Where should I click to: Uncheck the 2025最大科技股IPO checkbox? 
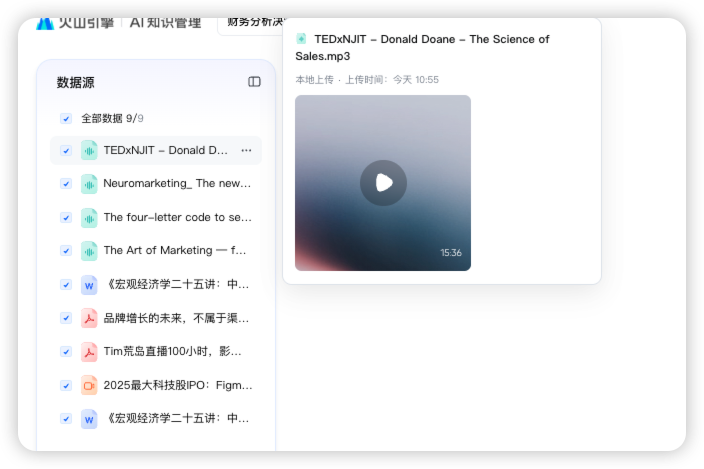coord(66,386)
